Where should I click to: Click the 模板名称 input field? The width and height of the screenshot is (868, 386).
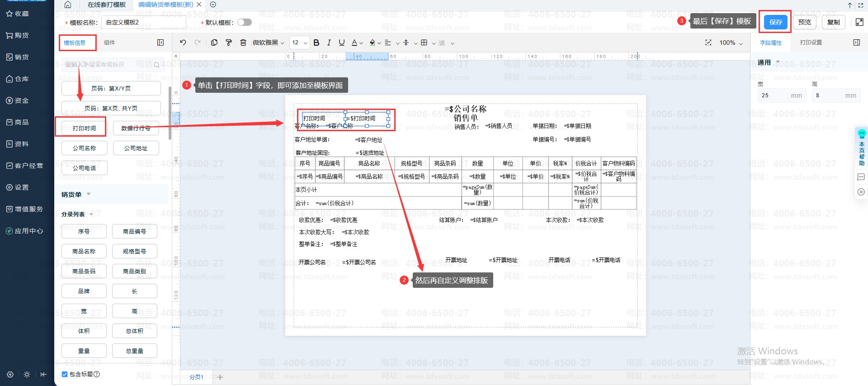point(144,22)
